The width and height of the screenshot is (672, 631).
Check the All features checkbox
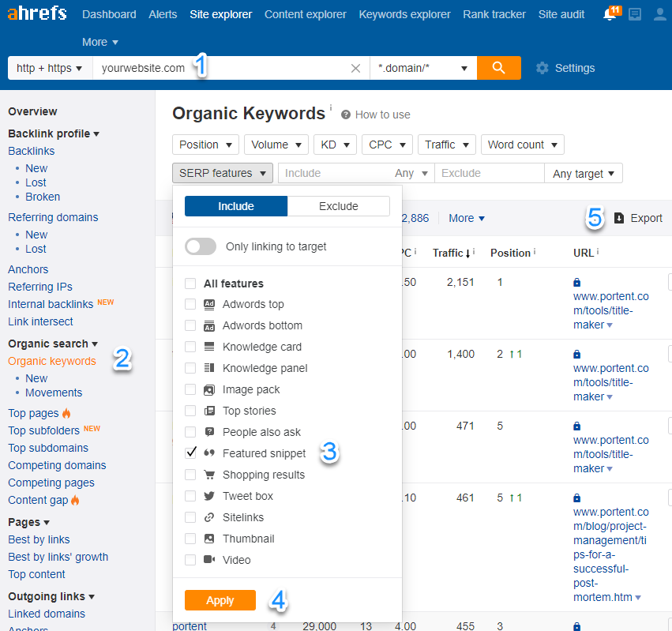click(190, 284)
